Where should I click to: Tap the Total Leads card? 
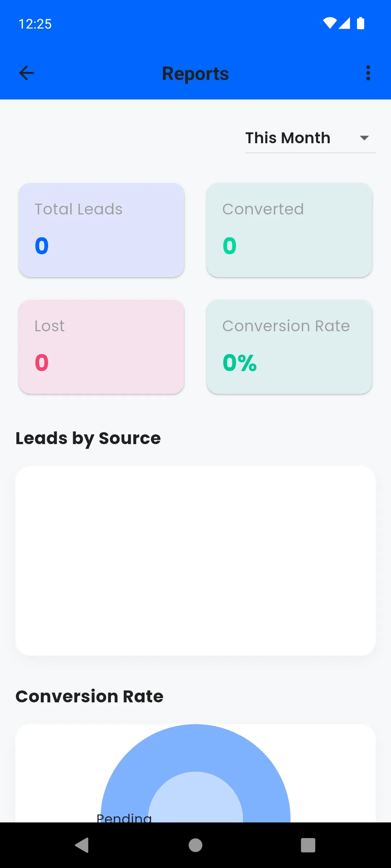(101, 230)
